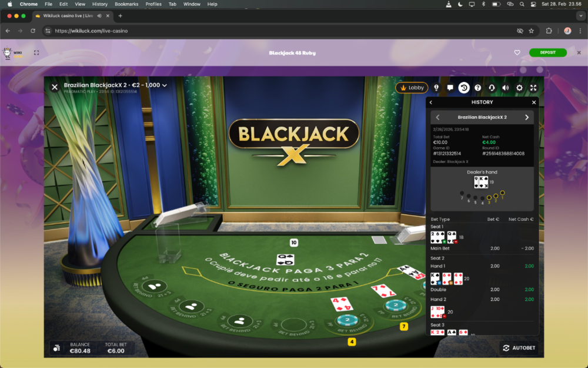Open the Profiles menu in menu bar
The width and height of the screenshot is (588, 368).
pos(153,4)
